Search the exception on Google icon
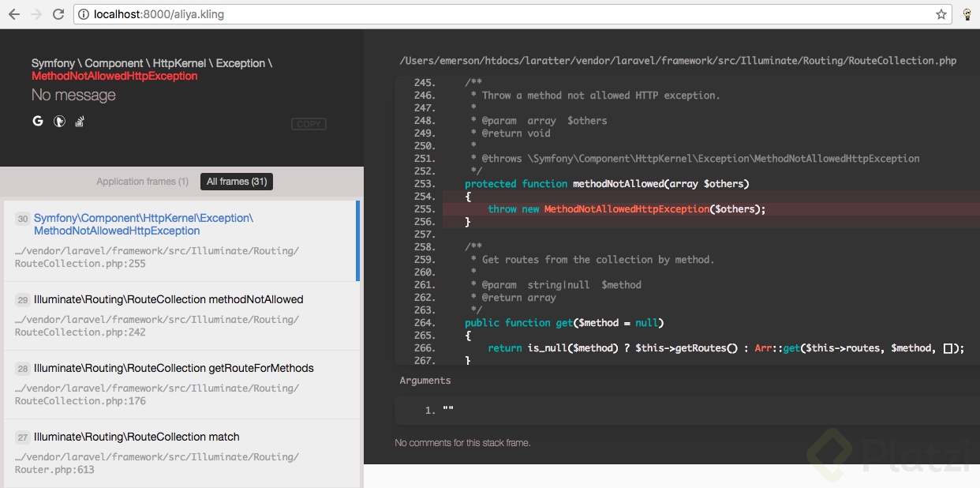Viewport: 980px width, 488px height. click(x=38, y=121)
